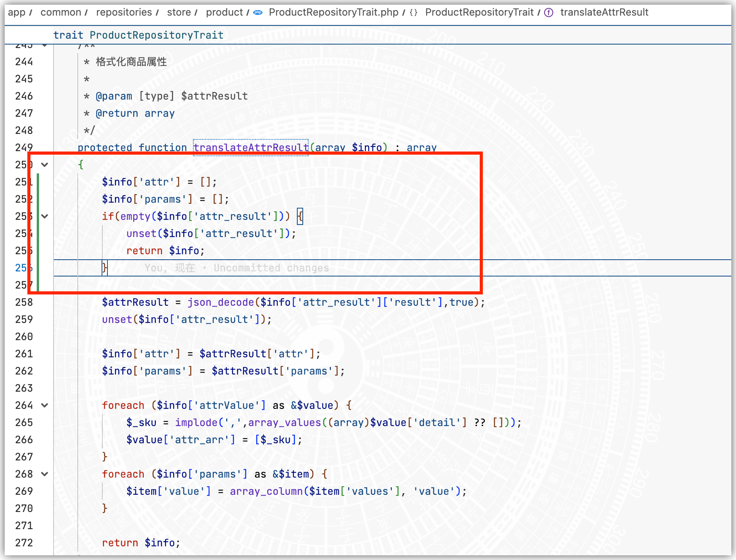Select 'ProductRepositoryTrait' breadcrumb symbol

pos(479,12)
